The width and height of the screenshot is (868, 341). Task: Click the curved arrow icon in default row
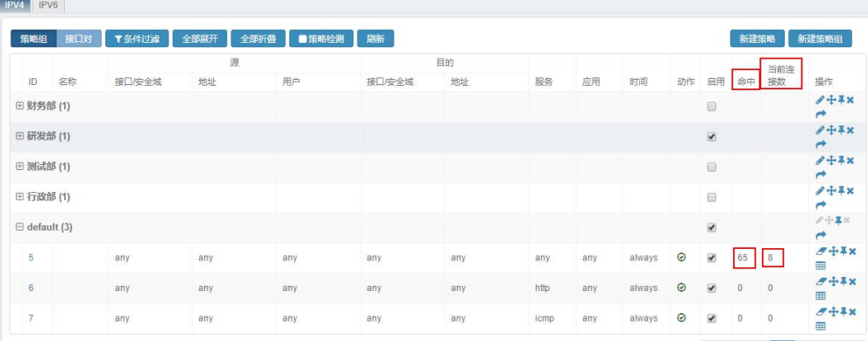coord(821,235)
